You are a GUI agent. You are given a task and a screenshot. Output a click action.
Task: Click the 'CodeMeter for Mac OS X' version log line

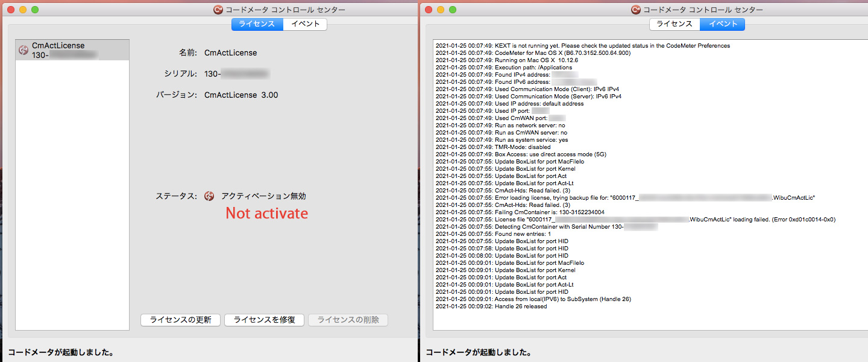(533, 53)
